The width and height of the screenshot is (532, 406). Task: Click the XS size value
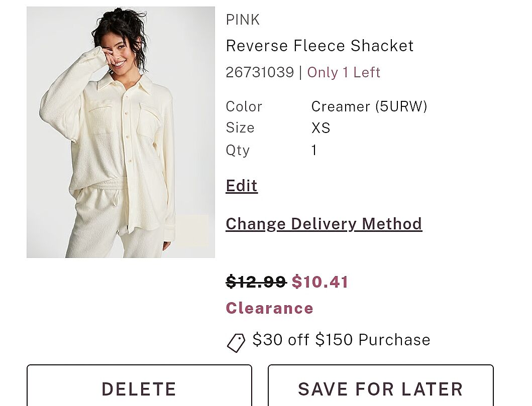[x=321, y=128]
